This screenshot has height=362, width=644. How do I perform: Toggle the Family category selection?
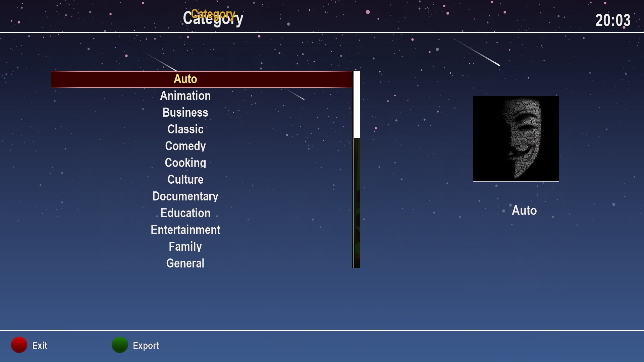(x=185, y=246)
